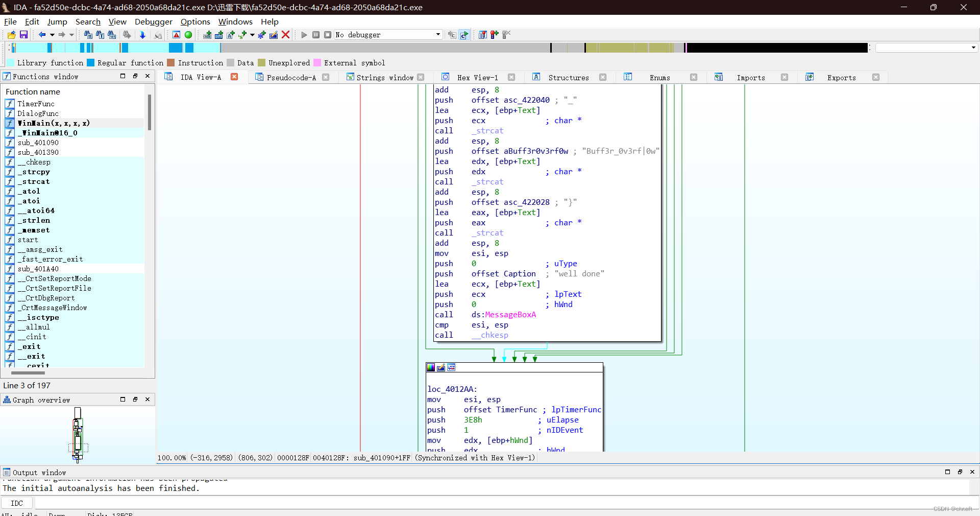
Task: Click the blue asterisk plus icon
Action: tap(262, 35)
